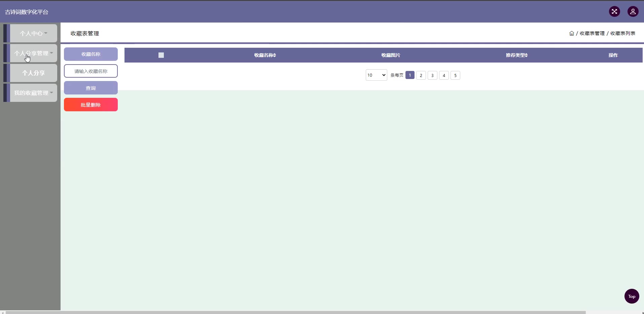Click the Top scroll-to-top button
The image size is (644, 314).
pos(632,296)
